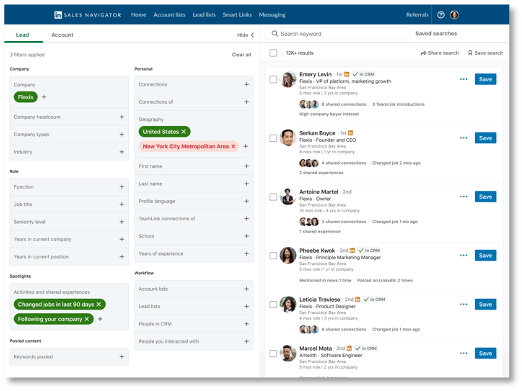The width and height of the screenshot is (522, 391).
Task: Click Emery Levin's profile photo
Action: point(288,79)
